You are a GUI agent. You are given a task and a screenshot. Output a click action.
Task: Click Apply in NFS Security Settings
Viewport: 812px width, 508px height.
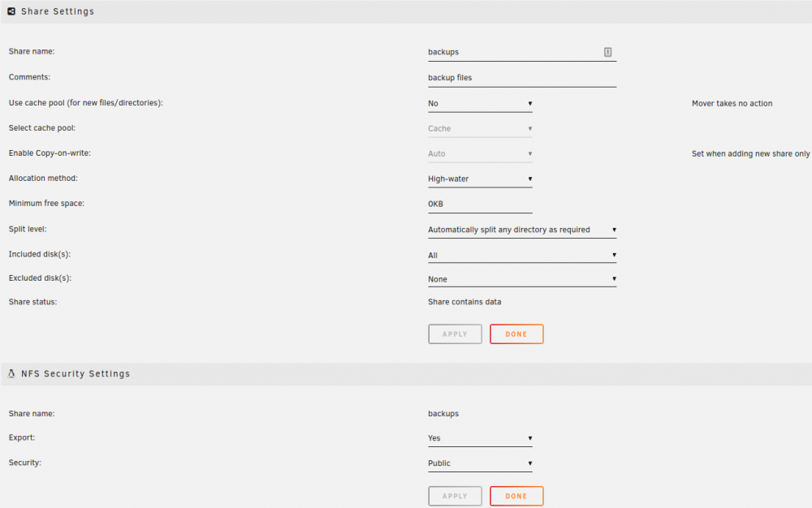(x=455, y=496)
